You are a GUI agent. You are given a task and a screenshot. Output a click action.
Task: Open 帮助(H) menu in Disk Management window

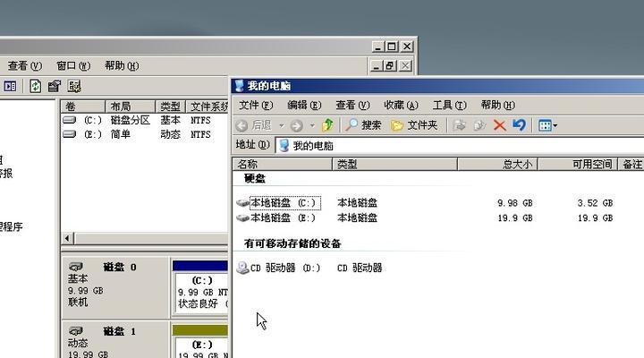[x=122, y=65]
